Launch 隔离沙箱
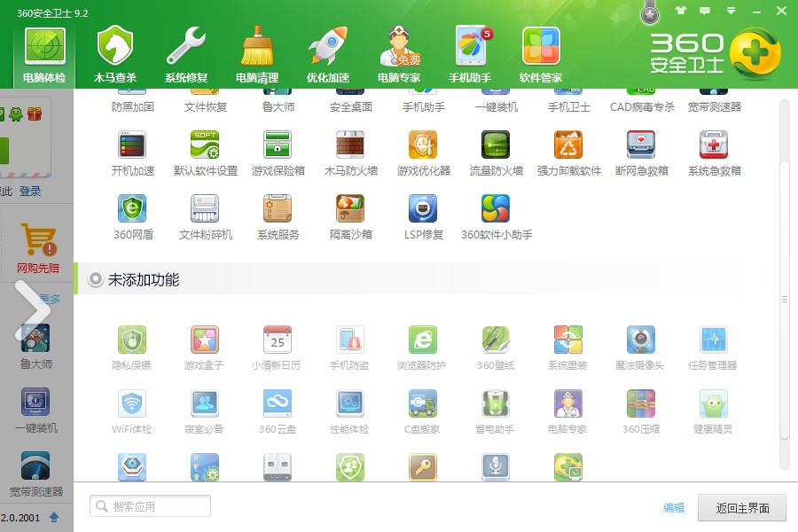This screenshot has height=532, width=798. (x=350, y=217)
